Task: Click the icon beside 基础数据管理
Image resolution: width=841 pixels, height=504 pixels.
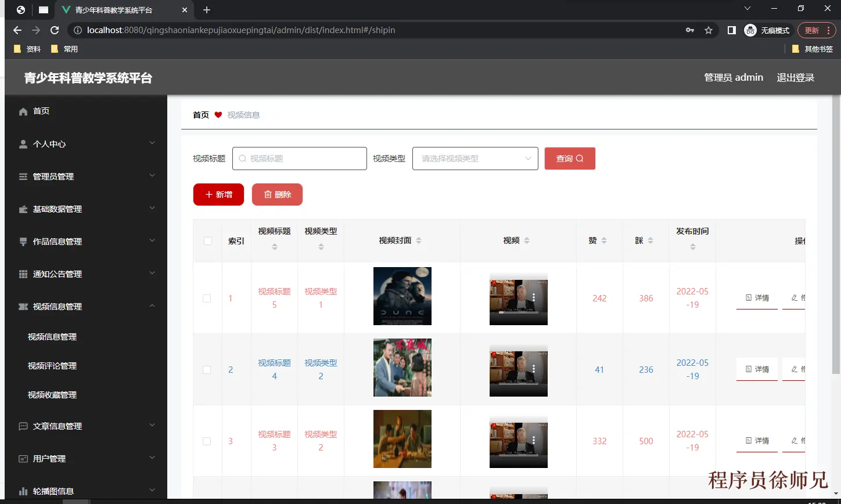Action: [23, 209]
